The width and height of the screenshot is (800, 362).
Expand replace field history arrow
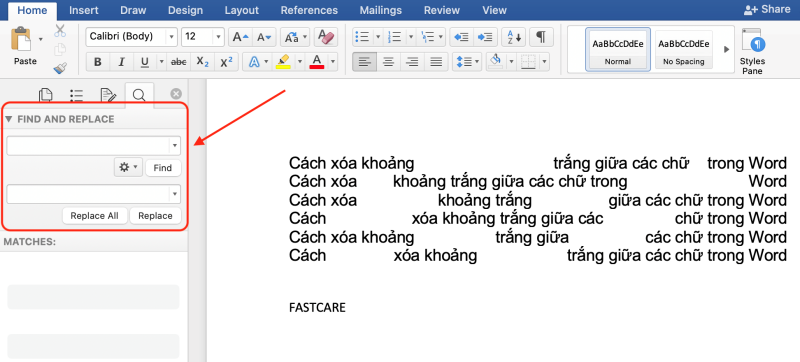click(175, 194)
